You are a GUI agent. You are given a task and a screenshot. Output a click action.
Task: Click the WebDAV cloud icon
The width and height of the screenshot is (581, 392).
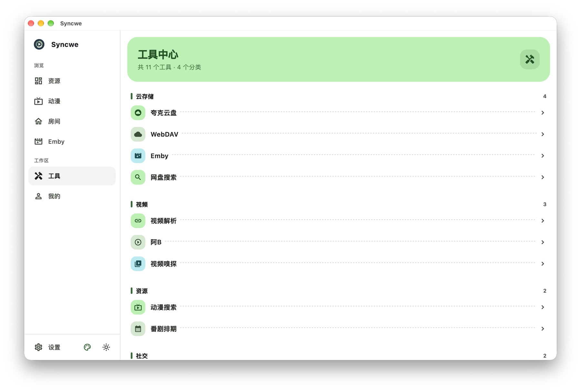(x=138, y=134)
